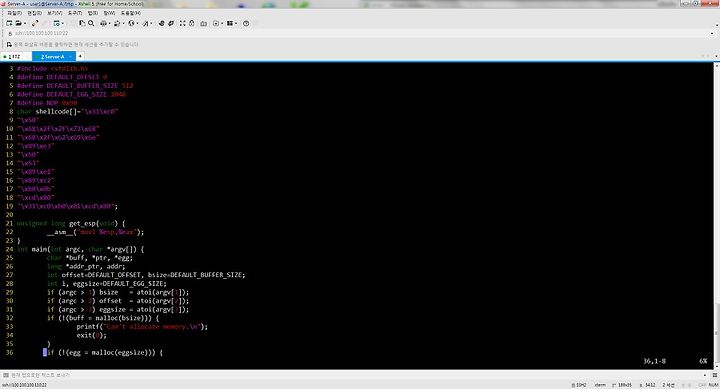Open the tab list arrow at right
Image resolution: width=720 pixels, height=389 pixels.
(716, 56)
